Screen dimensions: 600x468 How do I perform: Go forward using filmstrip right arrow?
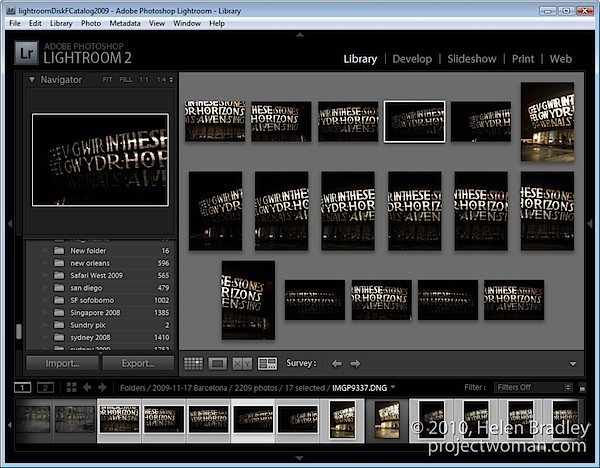point(102,388)
